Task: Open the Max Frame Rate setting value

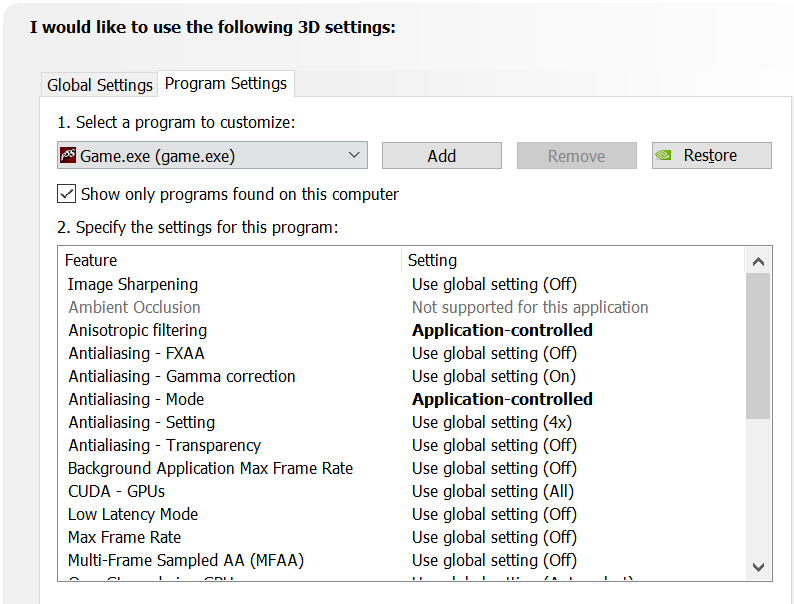Action: pyautogui.click(x=494, y=537)
